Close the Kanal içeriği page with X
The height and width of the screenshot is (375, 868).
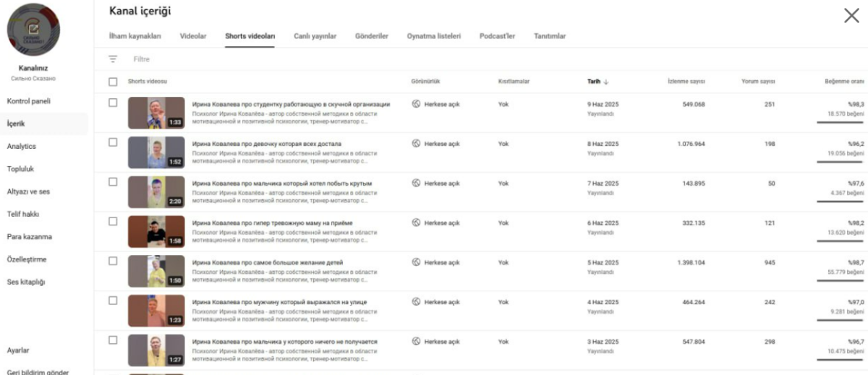(x=851, y=16)
